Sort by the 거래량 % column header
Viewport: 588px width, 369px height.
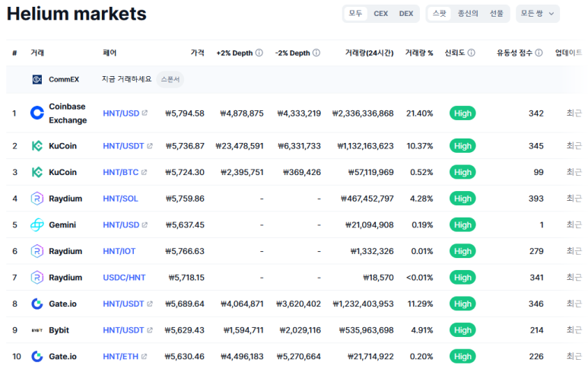(419, 52)
